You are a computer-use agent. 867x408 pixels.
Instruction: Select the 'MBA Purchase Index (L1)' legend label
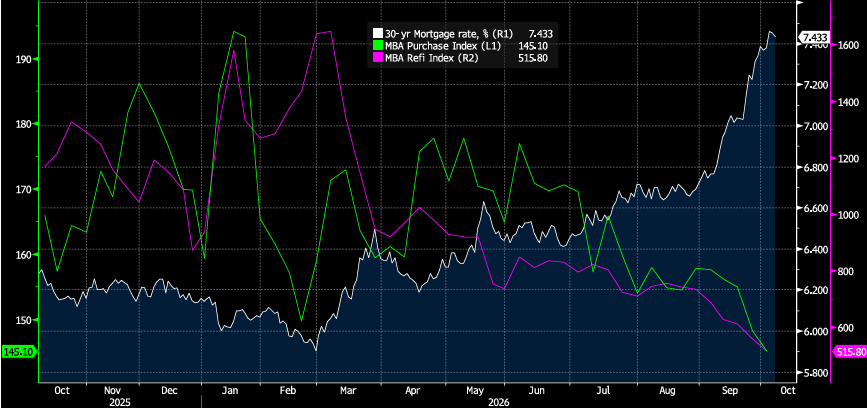pyautogui.click(x=442, y=46)
